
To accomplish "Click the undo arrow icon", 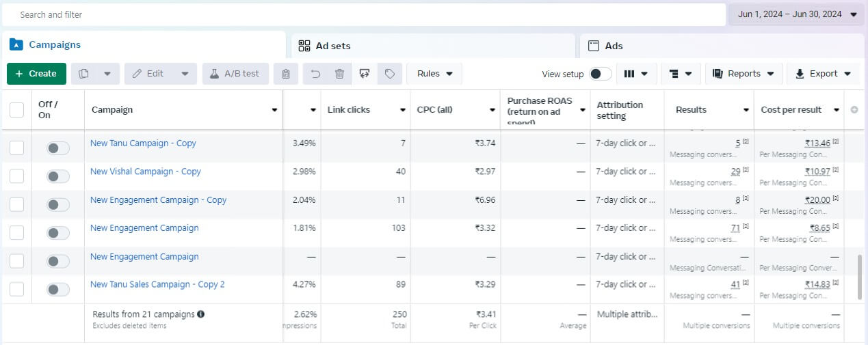I will point(315,74).
